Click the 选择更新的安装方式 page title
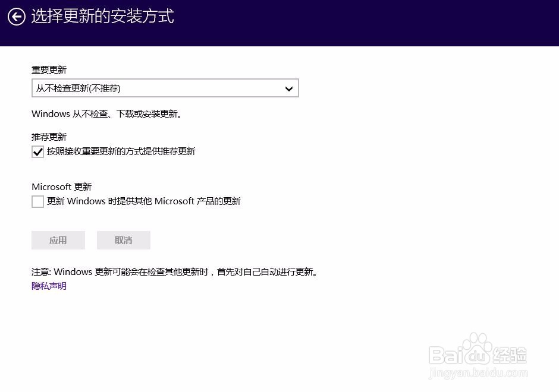The image size is (559, 392). click(103, 17)
